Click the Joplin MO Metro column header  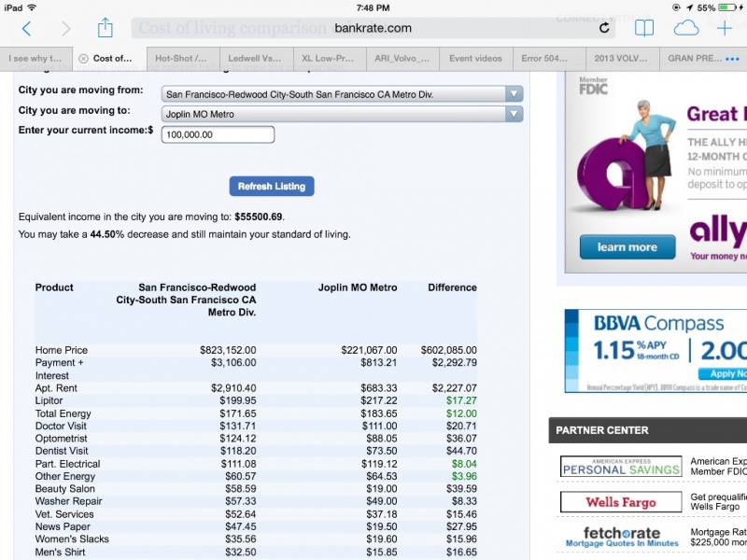[358, 287]
